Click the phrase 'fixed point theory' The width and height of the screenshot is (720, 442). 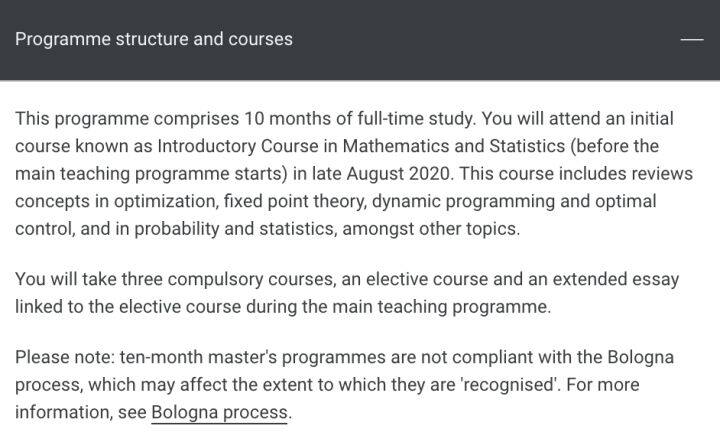pyautogui.click(x=294, y=201)
